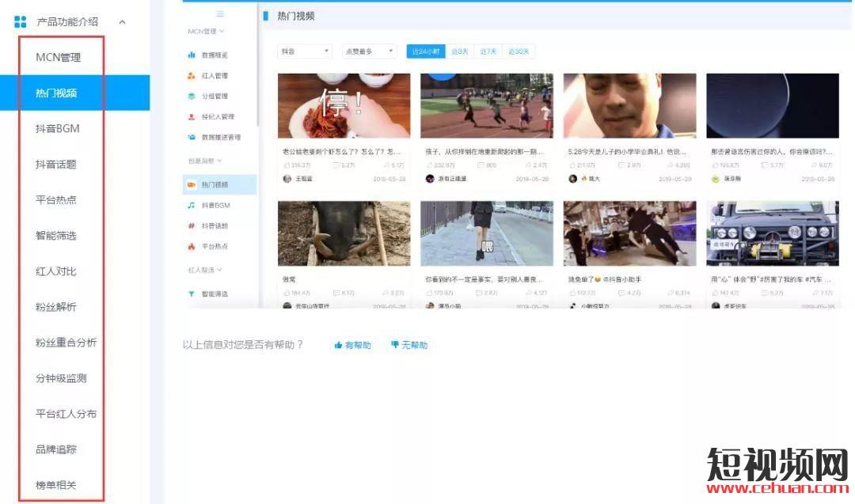
Task: Click the 分组管理 layers icon
Action: pos(191,97)
